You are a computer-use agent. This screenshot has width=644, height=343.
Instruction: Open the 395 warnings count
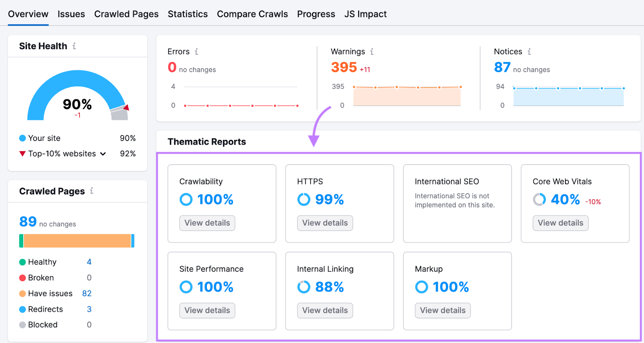coord(344,67)
